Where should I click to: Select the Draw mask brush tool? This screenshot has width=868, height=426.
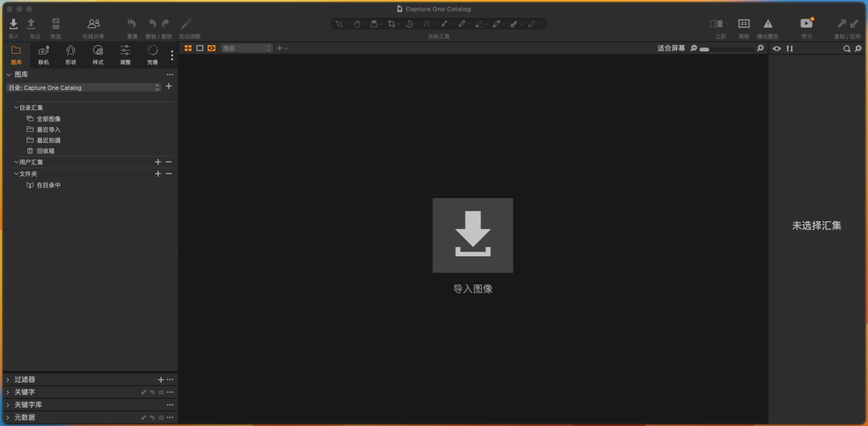click(x=444, y=24)
